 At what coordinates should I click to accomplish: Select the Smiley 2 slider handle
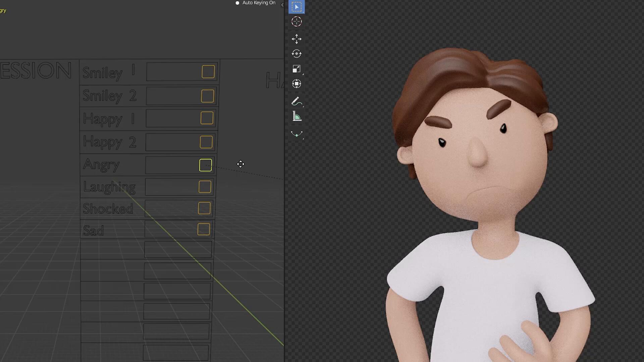coord(208,96)
